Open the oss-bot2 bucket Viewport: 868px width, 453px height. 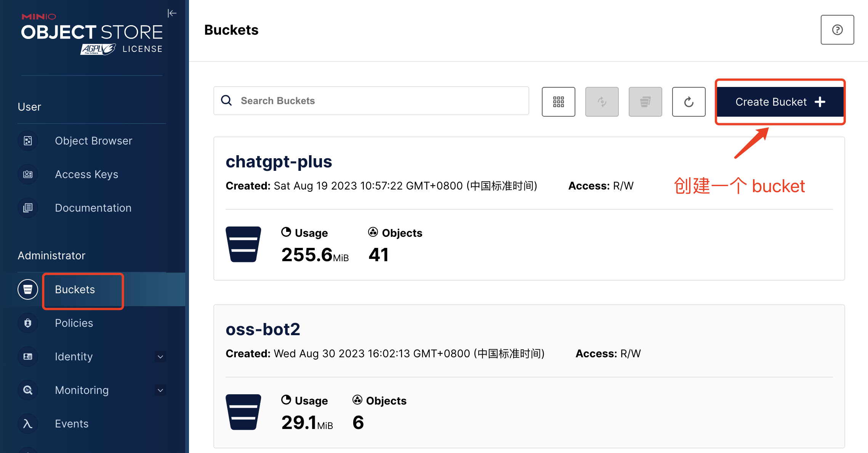263,329
